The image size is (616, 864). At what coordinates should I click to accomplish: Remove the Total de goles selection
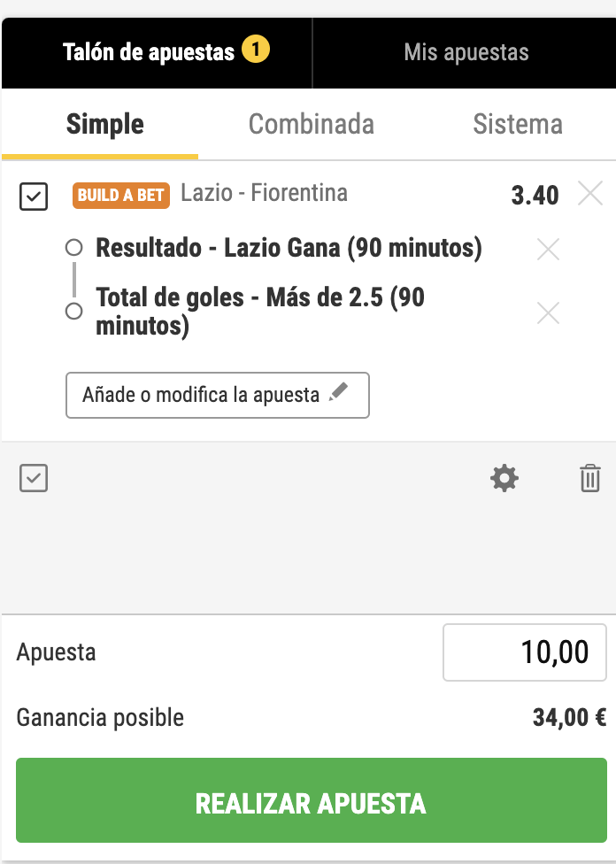(x=548, y=312)
